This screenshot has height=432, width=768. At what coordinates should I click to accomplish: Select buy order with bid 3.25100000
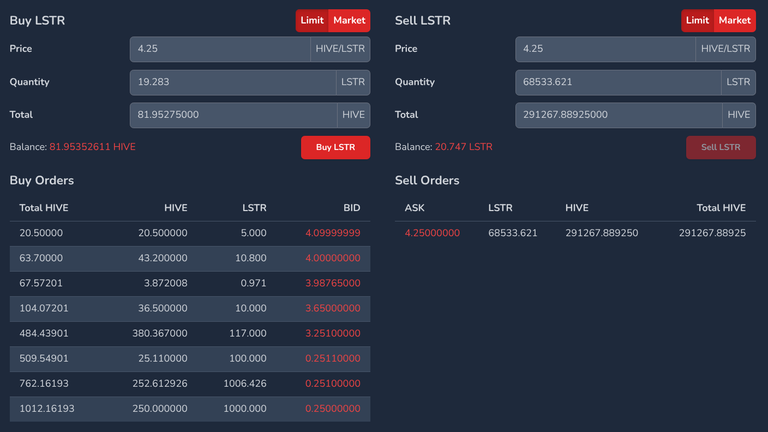pyautogui.click(x=190, y=334)
